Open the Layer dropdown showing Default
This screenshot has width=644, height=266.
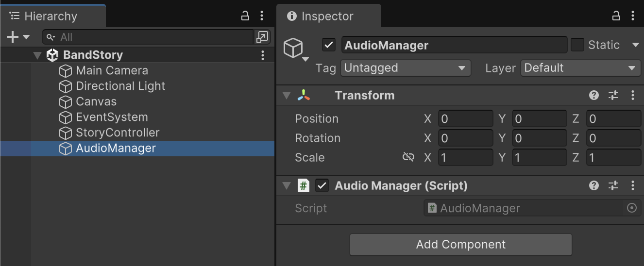[580, 68]
